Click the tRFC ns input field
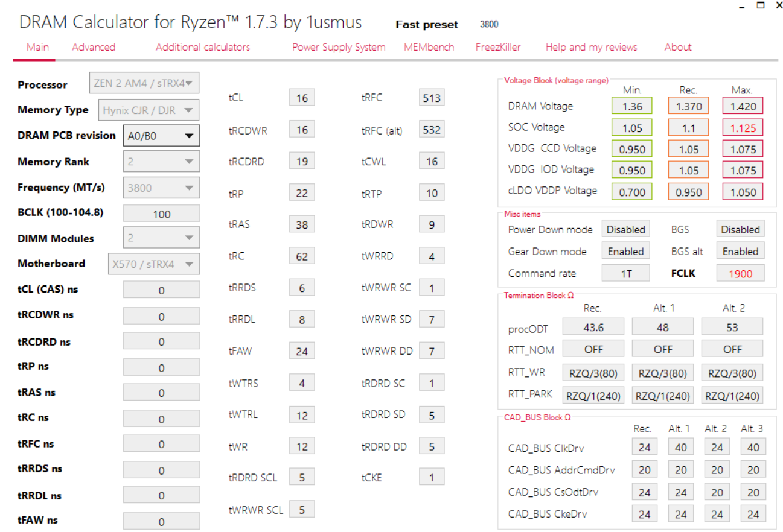783x532 pixels. (x=161, y=444)
